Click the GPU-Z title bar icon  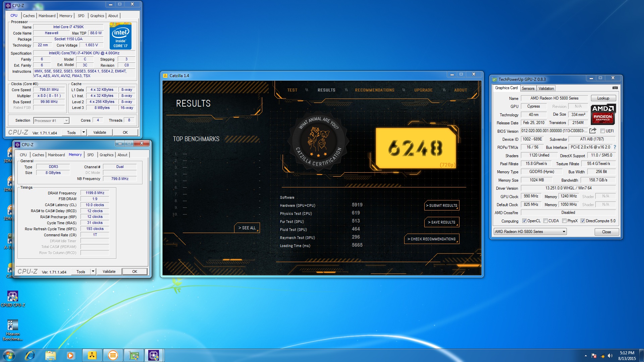494,79
